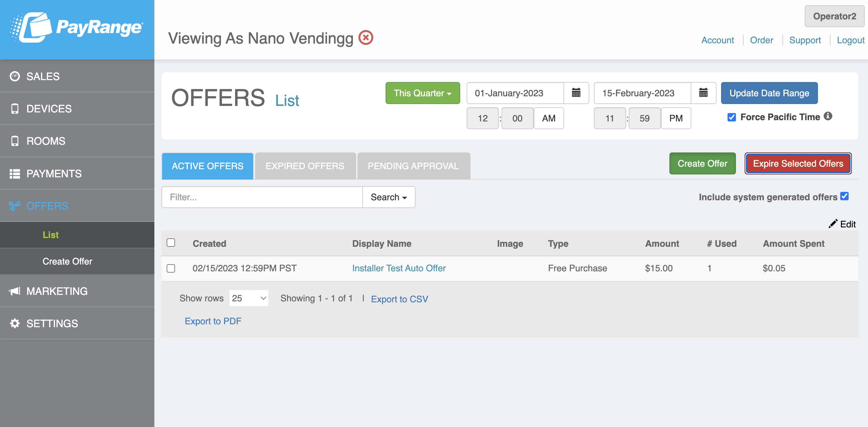Screen dimensions: 868x427
Task: Open the Support link
Action: coord(805,40)
